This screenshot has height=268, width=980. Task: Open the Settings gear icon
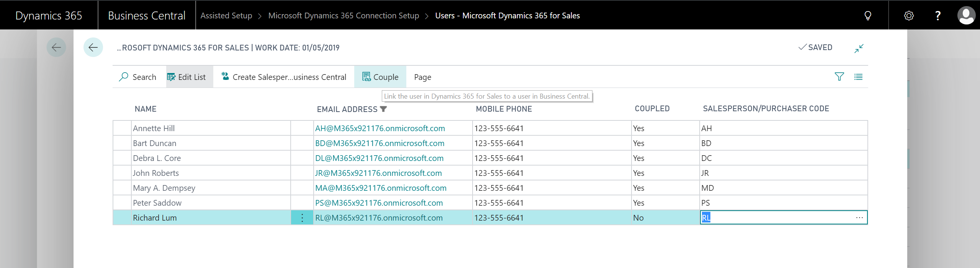(x=909, y=15)
